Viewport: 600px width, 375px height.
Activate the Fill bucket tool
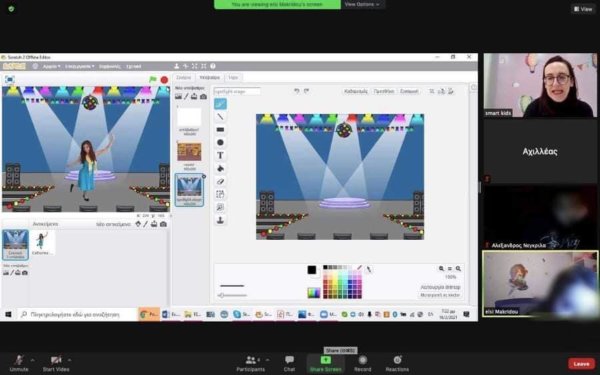tap(220, 168)
